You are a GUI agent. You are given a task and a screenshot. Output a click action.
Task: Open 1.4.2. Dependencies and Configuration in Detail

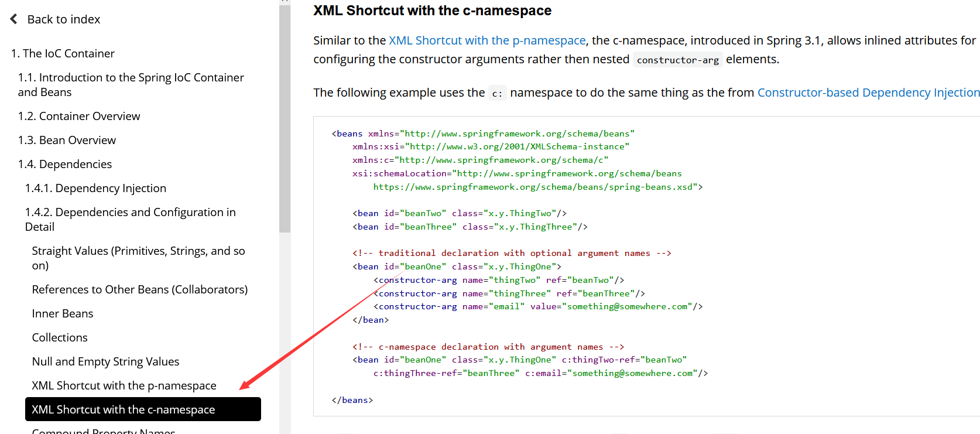(x=131, y=220)
